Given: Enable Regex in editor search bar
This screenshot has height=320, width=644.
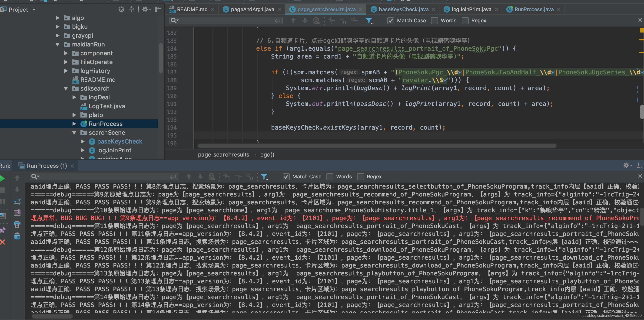Looking at the screenshot, I should [465, 20].
